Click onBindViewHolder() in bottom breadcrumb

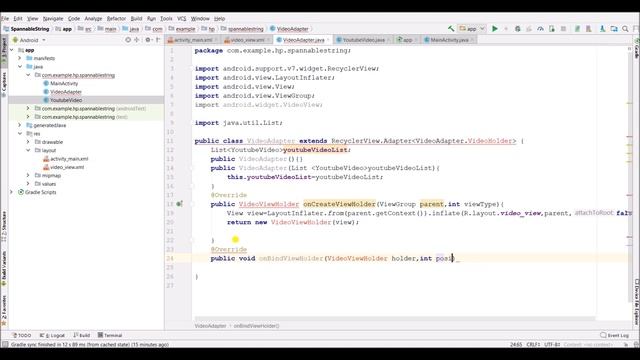point(256,326)
